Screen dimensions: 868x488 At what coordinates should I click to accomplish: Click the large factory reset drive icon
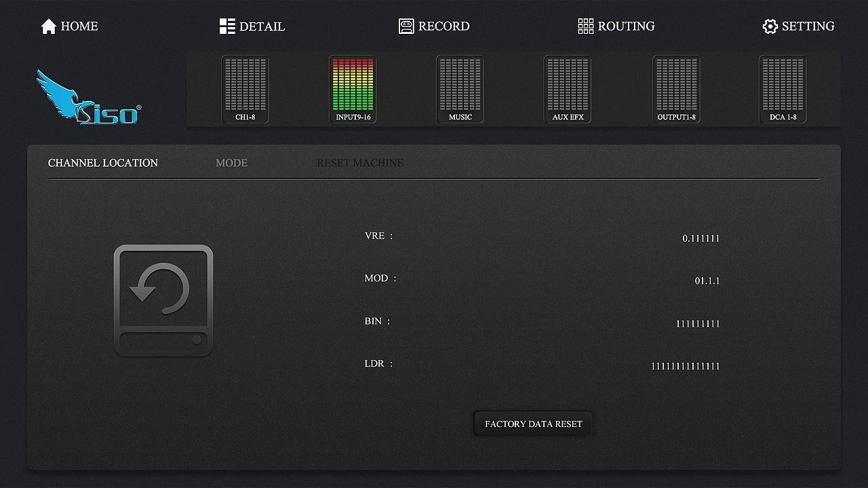pyautogui.click(x=163, y=300)
